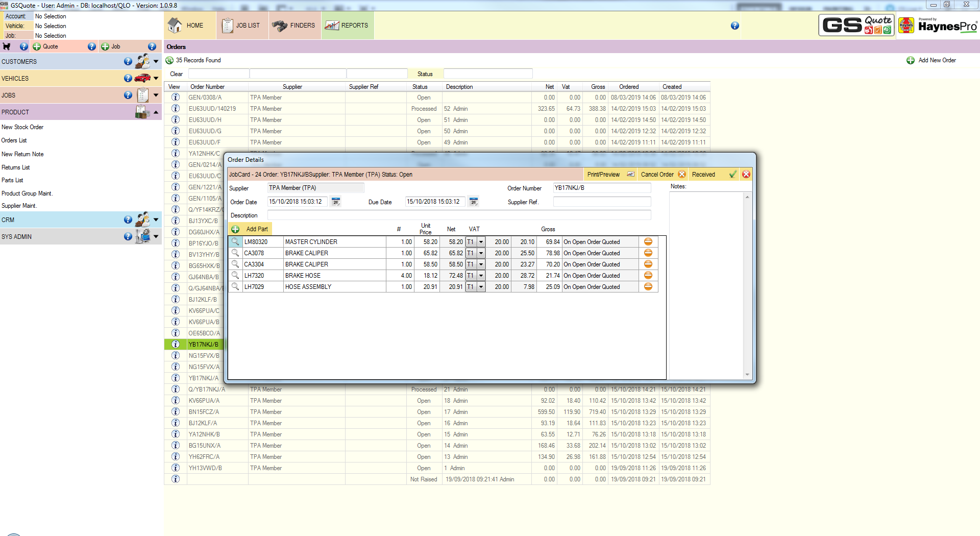
Task: Click help icon next to Job button
Action: click(152, 46)
